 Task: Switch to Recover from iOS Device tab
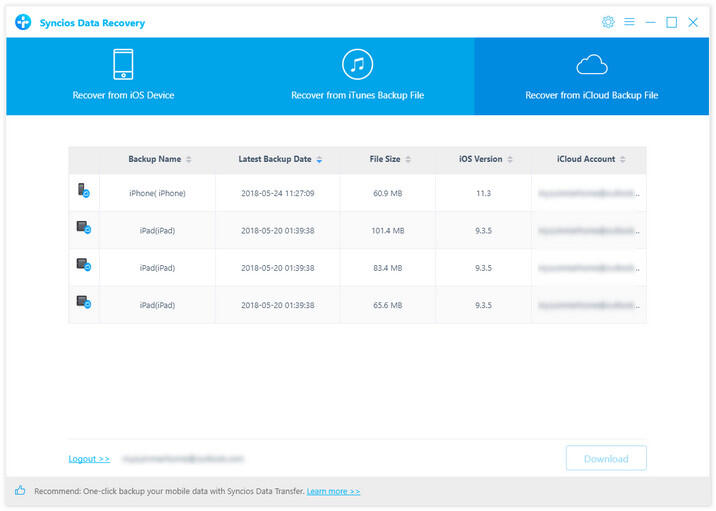point(123,76)
